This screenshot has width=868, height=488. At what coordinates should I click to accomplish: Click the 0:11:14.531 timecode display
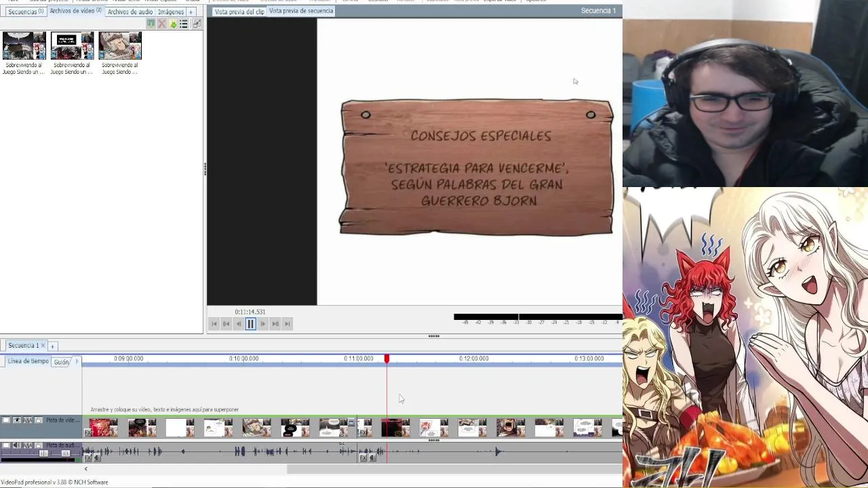point(250,312)
